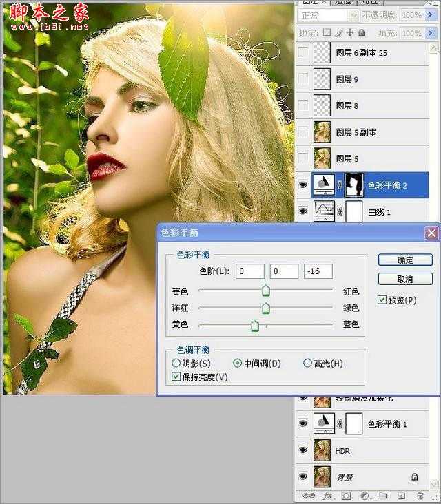
Task: Click the new group folder icon
Action: click(382, 496)
